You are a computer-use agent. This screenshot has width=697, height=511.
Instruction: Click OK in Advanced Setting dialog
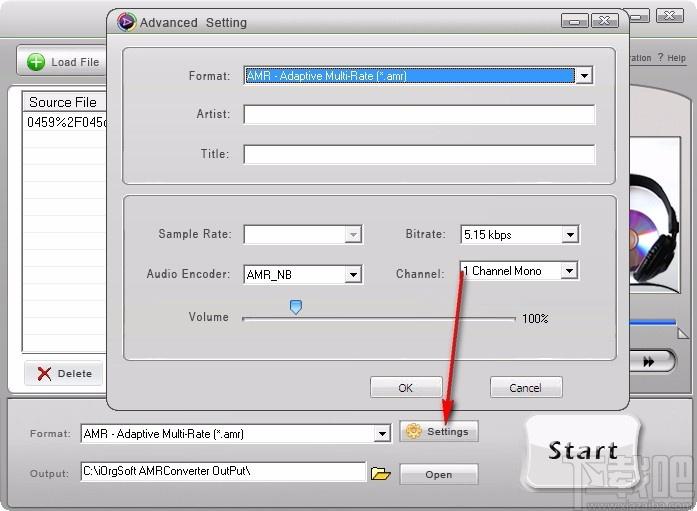[x=406, y=387]
